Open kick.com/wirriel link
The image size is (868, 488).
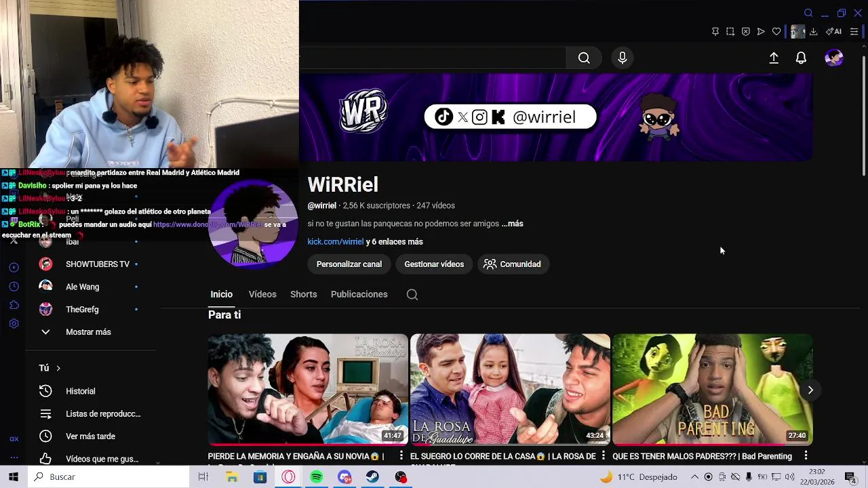(x=336, y=242)
